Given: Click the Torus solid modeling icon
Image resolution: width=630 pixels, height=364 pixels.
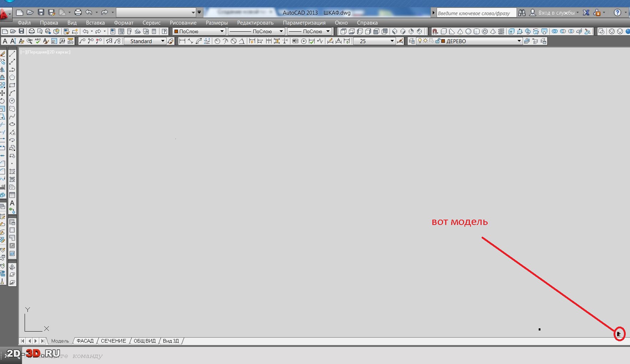Looking at the screenshot, I should tap(485, 31).
